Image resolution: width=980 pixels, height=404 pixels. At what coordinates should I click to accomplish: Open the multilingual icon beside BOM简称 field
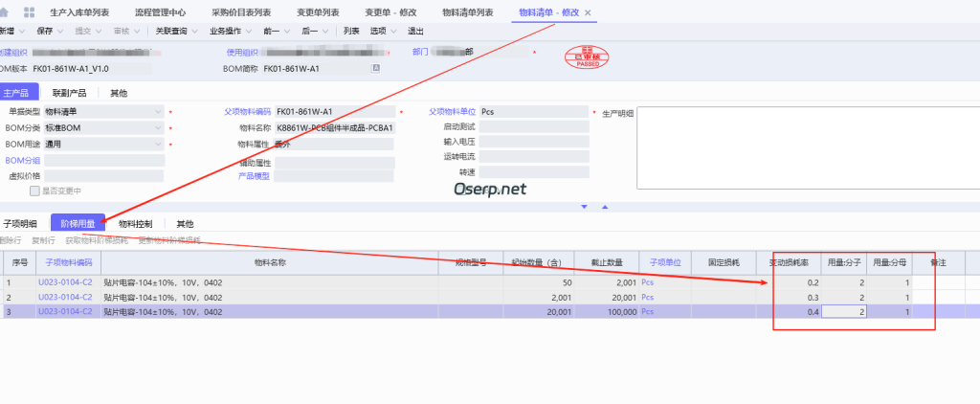point(376,69)
